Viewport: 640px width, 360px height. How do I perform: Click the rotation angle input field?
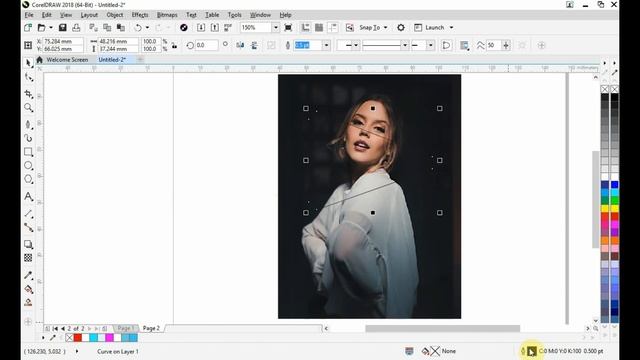click(x=207, y=45)
